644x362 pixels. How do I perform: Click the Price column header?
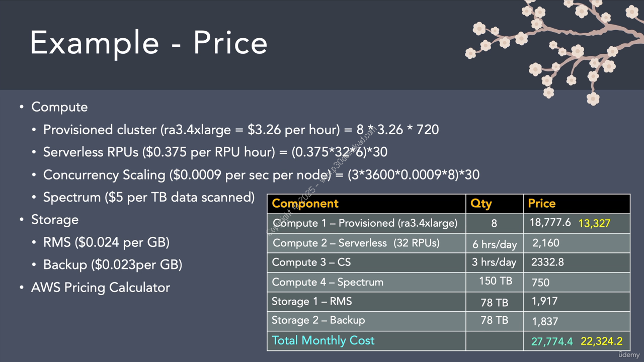pyautogui.click(x=542, y=204)
